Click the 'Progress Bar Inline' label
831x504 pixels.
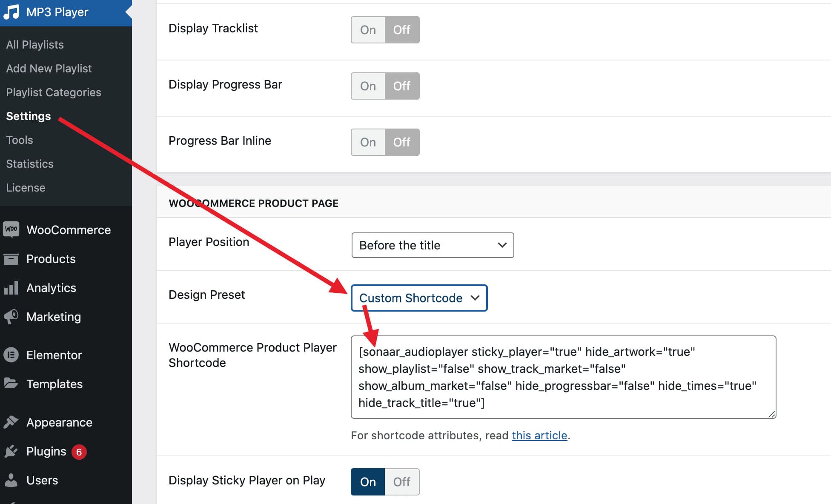click(x=220, y=140)
